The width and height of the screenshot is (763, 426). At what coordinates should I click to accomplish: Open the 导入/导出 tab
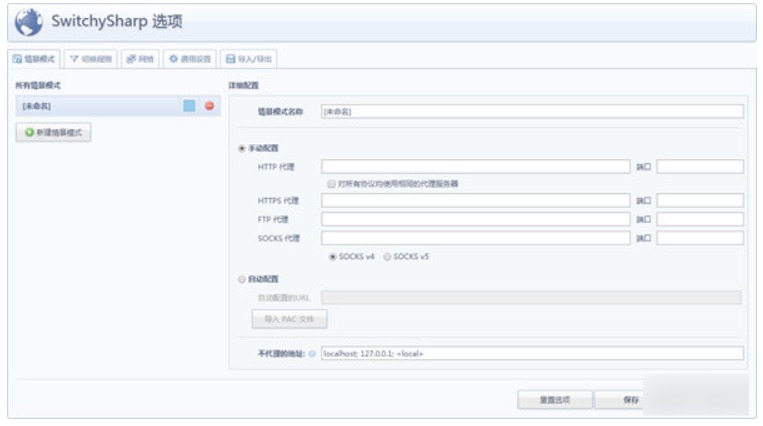pyautogui.click(x=249, y=59)
